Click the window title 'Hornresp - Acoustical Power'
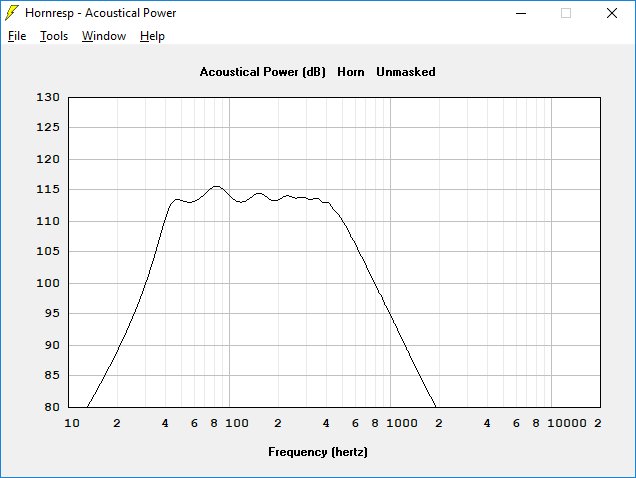Viewport: 636px width, 478px height. click(x=101, y=13)
